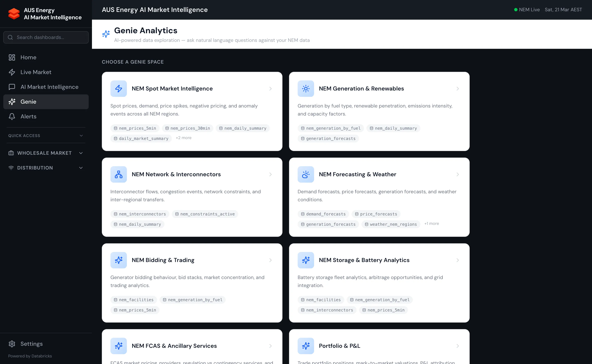Click the NEM Spot Market lightning icon
This screenshot has height=364, width=592.
[118, 88]
